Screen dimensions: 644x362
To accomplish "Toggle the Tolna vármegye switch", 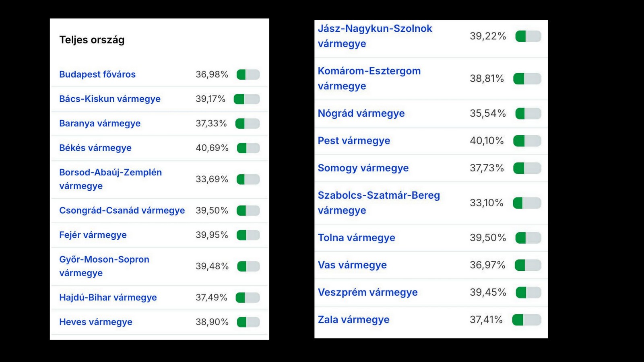I will click(528, 238).
